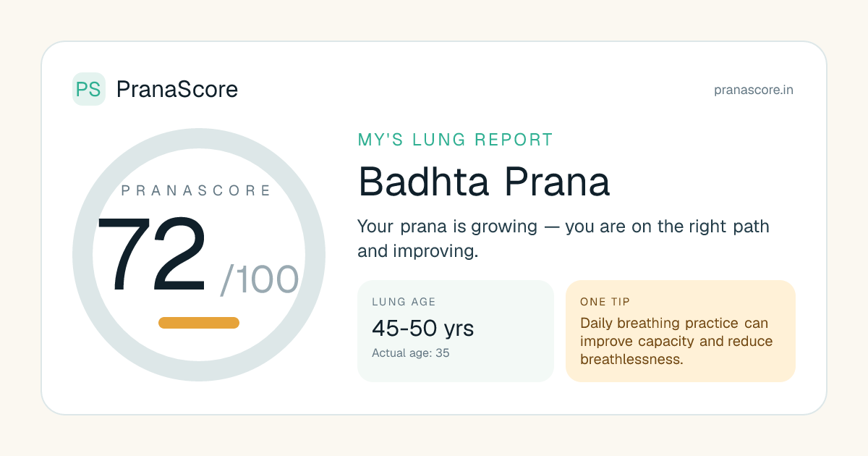
Task: Click the LUNG AGE label
Action: click(404, 302)
